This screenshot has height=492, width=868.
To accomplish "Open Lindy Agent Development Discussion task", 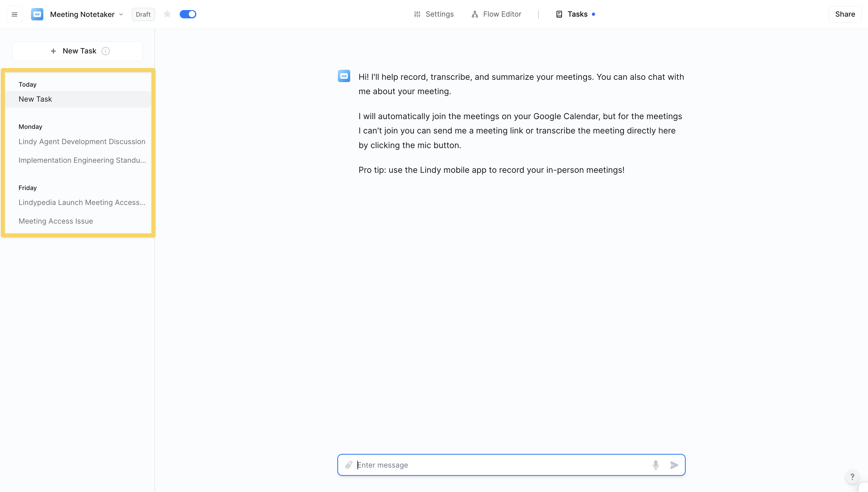I will coord(82,142).
